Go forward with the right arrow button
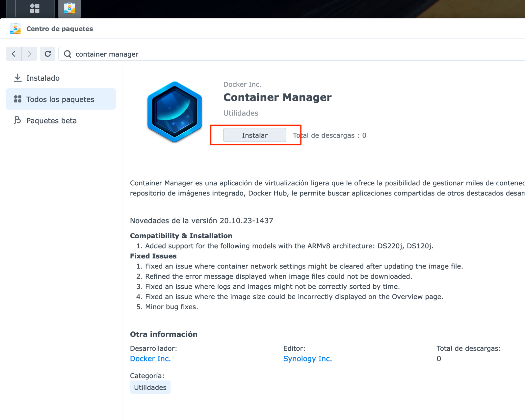 point(29,54)
